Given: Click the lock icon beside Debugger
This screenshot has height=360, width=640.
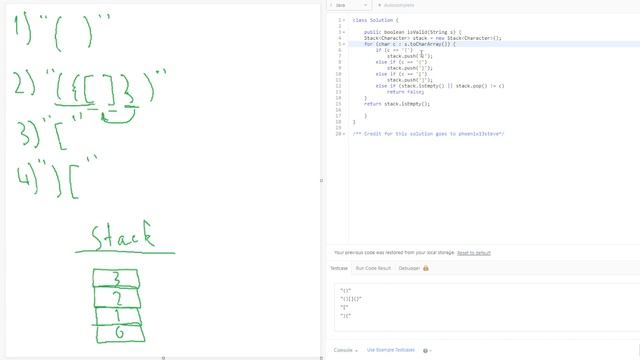Looking at the screenshot, I should [426, 268].
